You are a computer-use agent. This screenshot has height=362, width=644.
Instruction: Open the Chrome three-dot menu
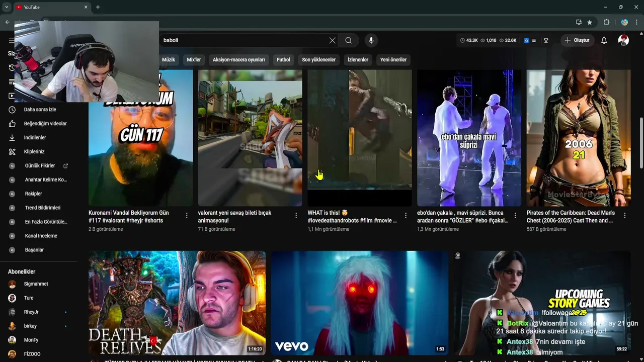point(637,22)
